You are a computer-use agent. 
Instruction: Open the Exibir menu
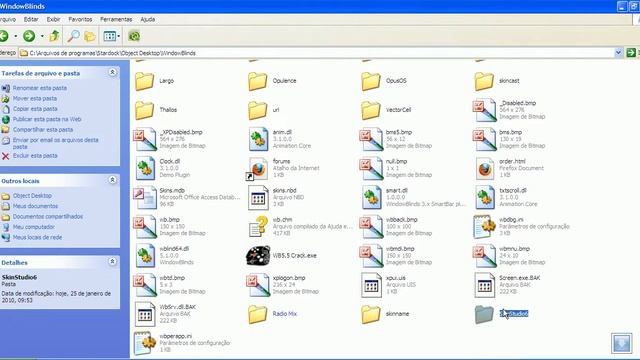(53, 19)
